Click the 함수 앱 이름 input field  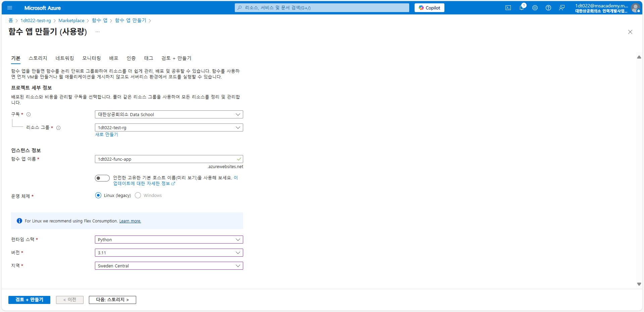pyautogui.click(x=169, y=159)
